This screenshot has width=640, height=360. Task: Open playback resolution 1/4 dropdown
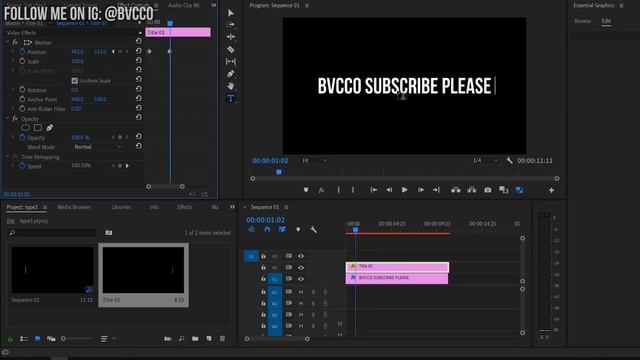click(485, 160)
